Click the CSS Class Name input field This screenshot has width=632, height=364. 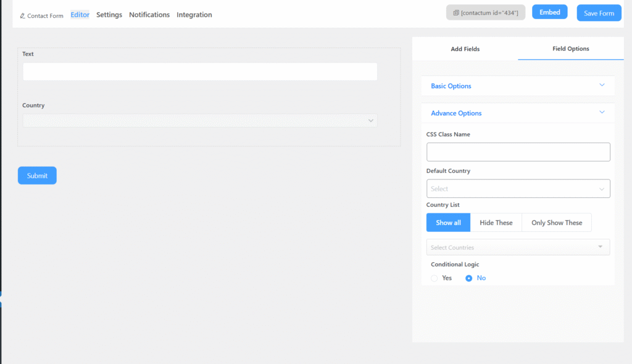(x=518, y=152)
